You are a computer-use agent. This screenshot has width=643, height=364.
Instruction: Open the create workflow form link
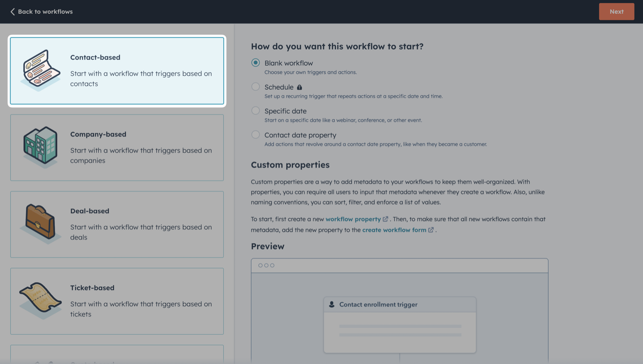pos(394,230)
